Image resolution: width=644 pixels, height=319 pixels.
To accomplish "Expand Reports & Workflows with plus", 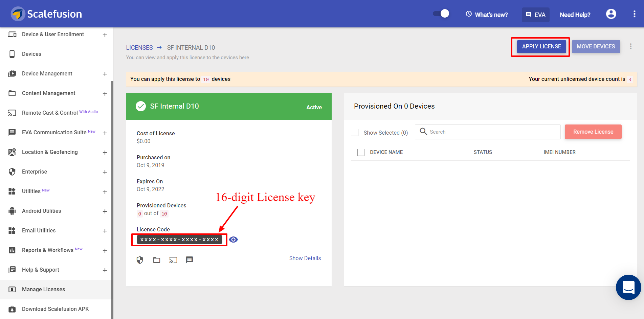I will point(105,251).
